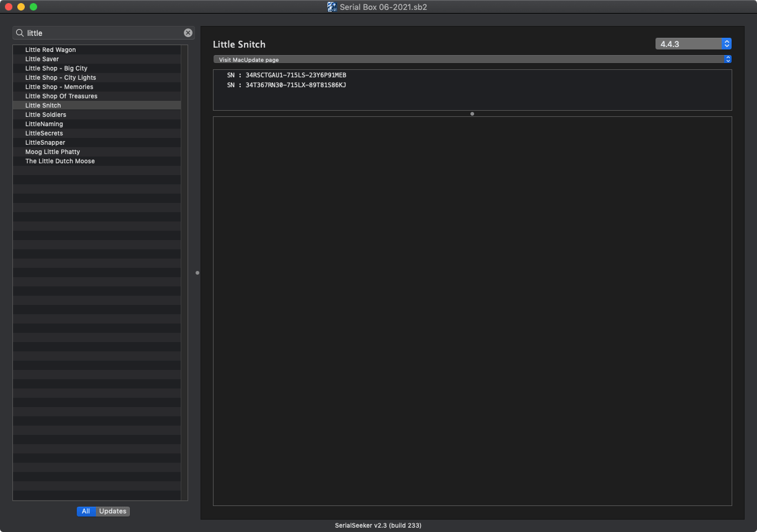Select Little Red Wagon in the list
Image resolution: width=757 pixels, height=532 pixels.
coord(51,49)
